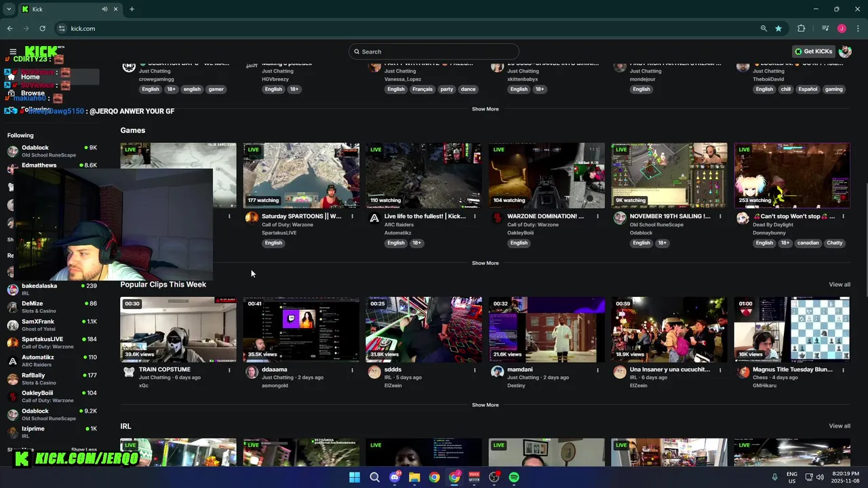Screen dimensions: 868x488
Task: Select the Home sidebar menu item
Action: (51, 77)
